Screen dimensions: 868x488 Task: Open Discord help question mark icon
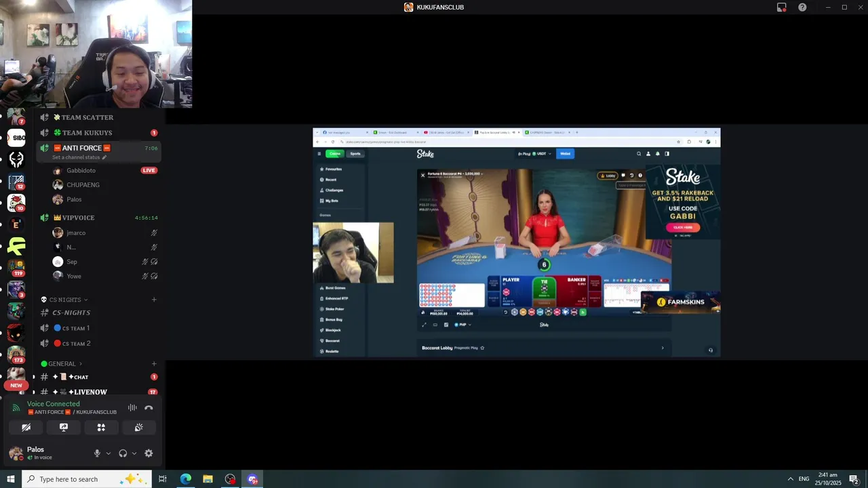pos(802,7)
